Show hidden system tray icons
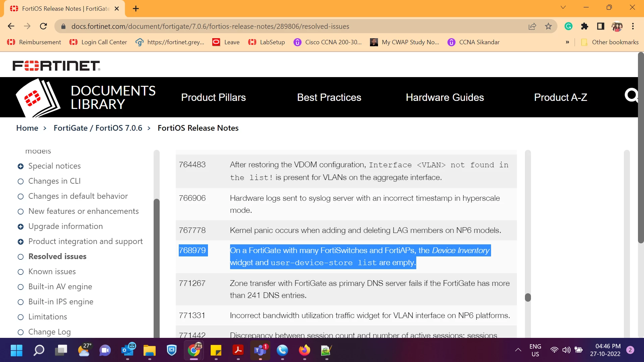The width and height of the screenshot is (644, 362). click(x=518, y=350)
